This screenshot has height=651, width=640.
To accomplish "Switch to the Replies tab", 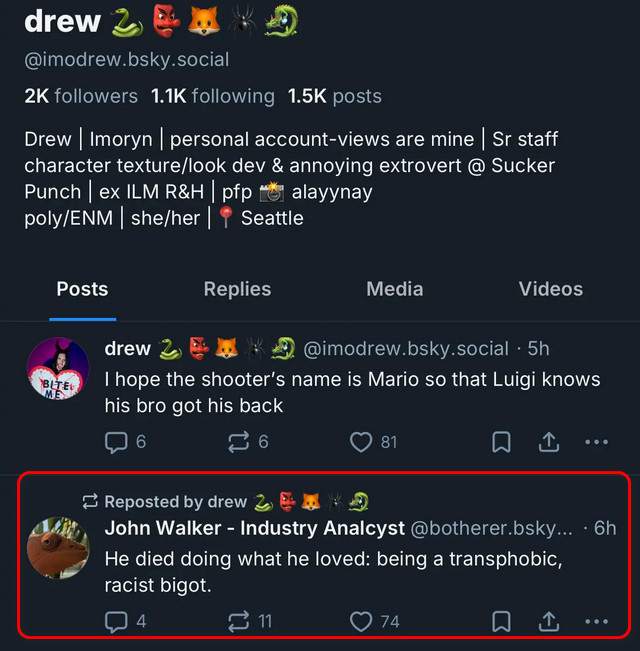I will point(237,289).
